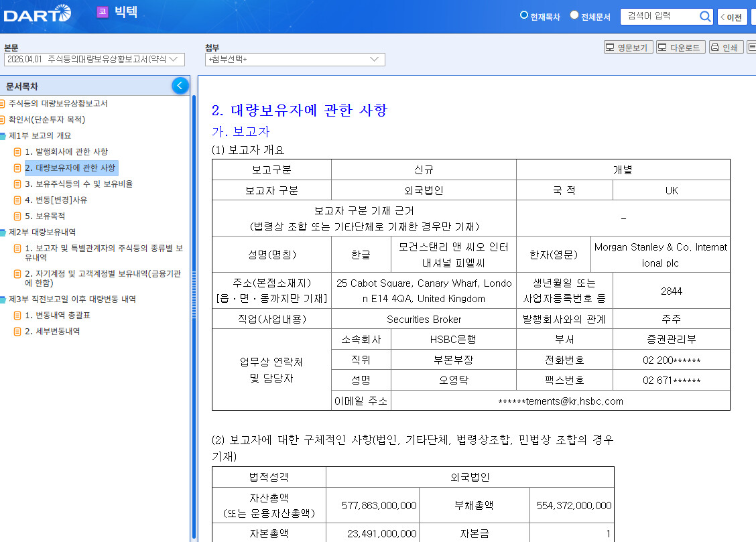Click the 검색어 입력 search field
This screenshot has height=542, width=756.
click(659, 17)
